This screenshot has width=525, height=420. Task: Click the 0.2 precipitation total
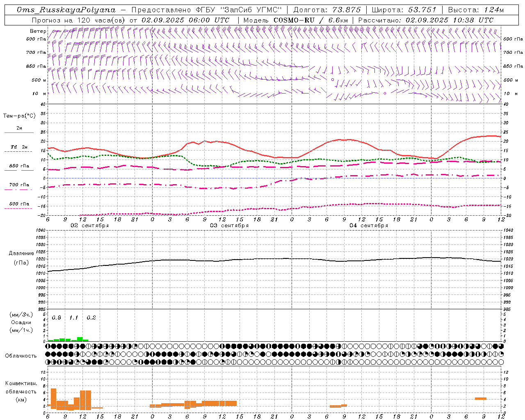pyautogui.click(x=91, y=318)
